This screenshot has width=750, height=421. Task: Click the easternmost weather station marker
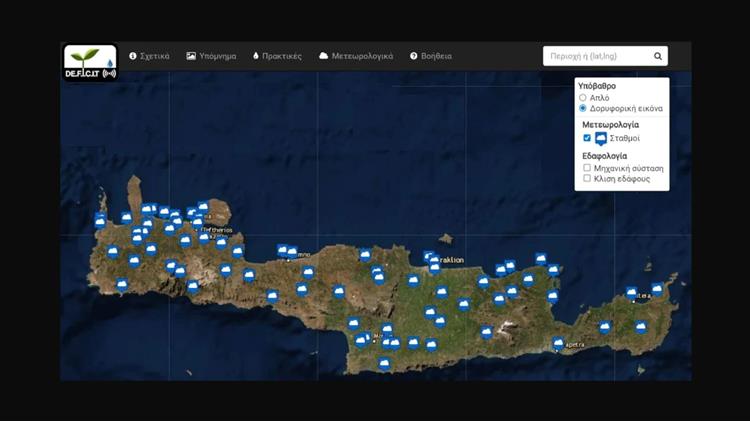657,289
